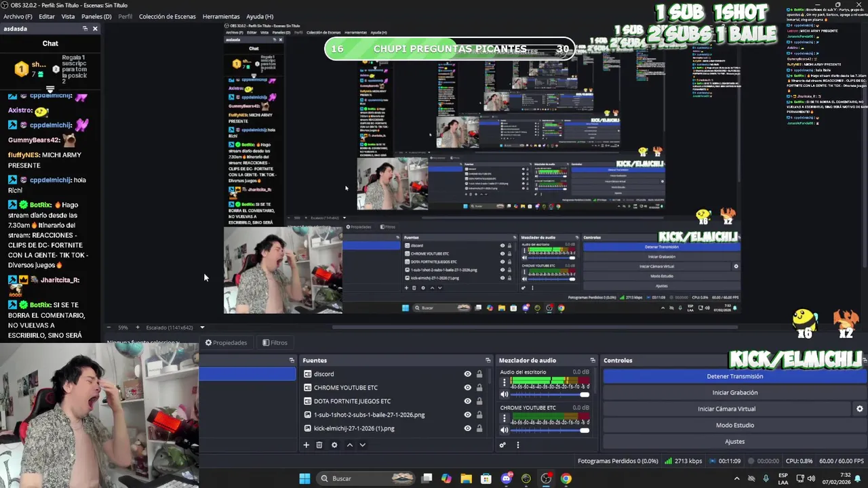Viewport: 868px width, 488px height.
Task: Undock the Fuentes panel
Action: coord(488,361)
